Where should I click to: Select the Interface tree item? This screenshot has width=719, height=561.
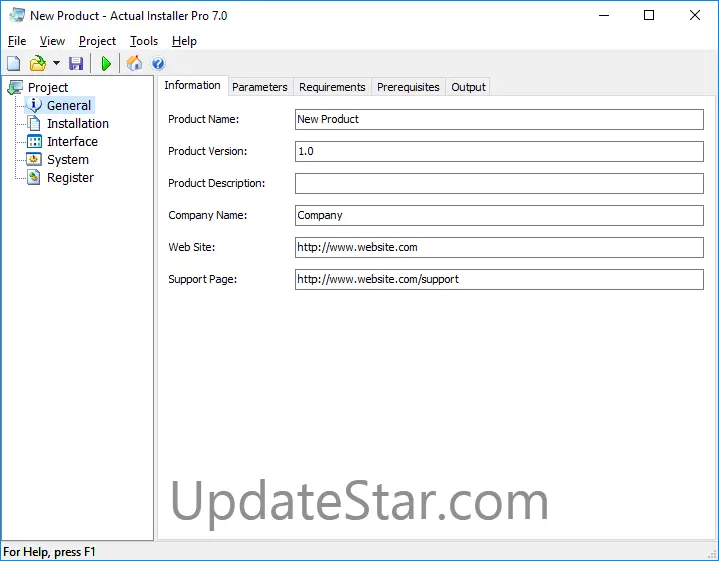pyautogui.click(x=72, y=141)
